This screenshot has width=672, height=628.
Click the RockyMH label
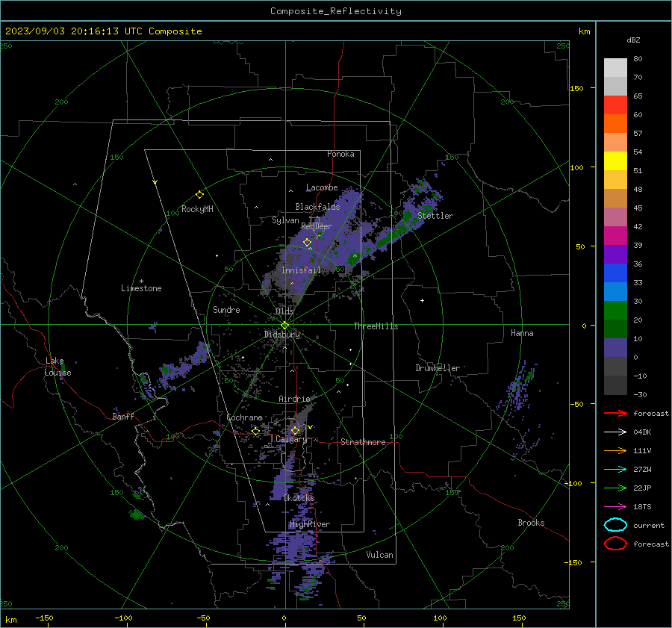click(x=197, y=209)
